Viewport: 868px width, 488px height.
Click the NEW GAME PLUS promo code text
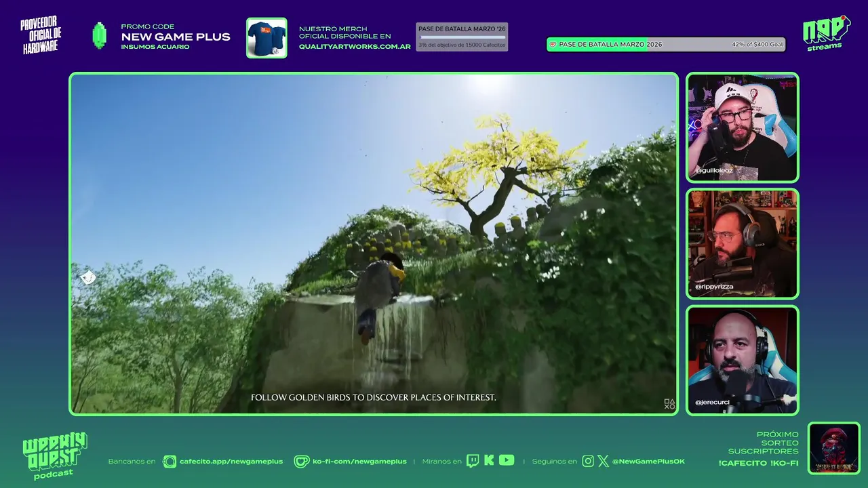[x=176, y=37]
